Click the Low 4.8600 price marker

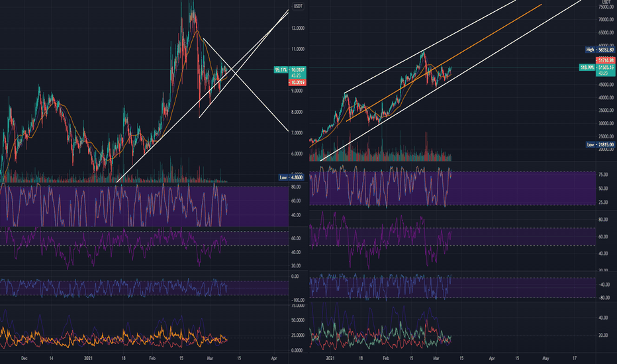coord(291,177)
